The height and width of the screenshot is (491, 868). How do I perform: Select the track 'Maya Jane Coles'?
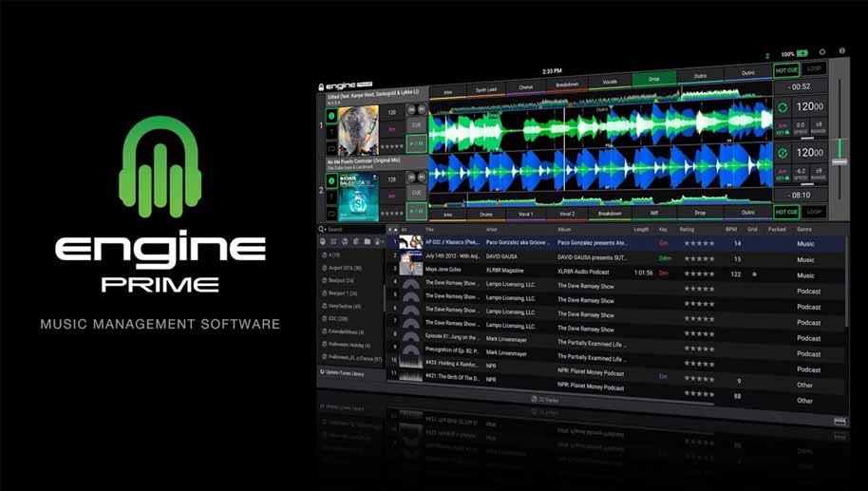click(443, 270)
